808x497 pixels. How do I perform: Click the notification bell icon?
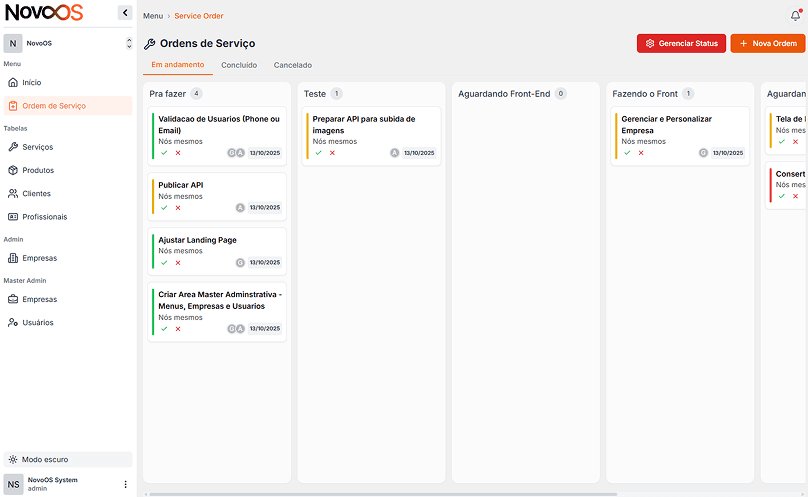(x=795, y=15)
